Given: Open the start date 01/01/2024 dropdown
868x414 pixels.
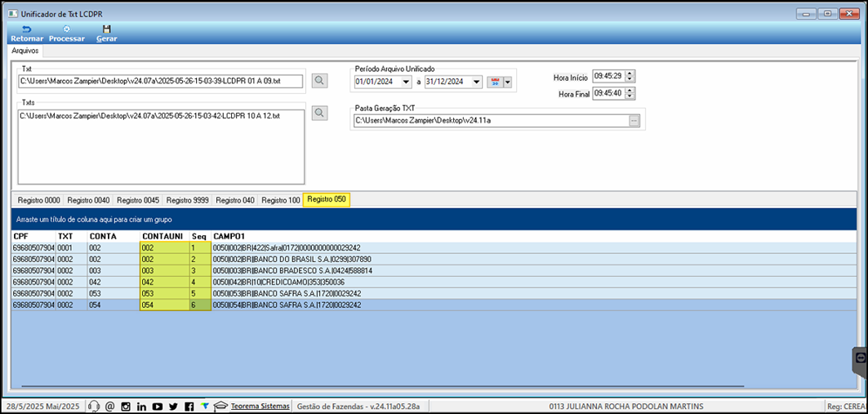Looking at the screenshot, I should coord(407,82).
